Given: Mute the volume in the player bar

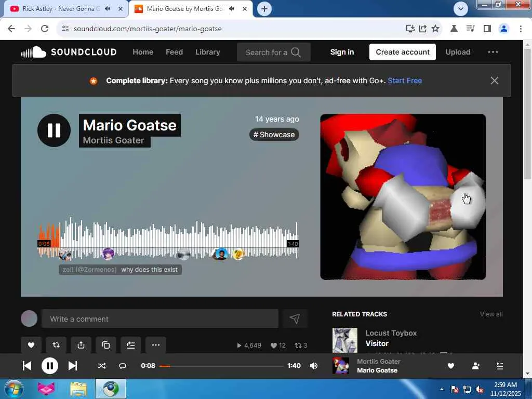Looking at the screenshot, I should click(314, 366).
